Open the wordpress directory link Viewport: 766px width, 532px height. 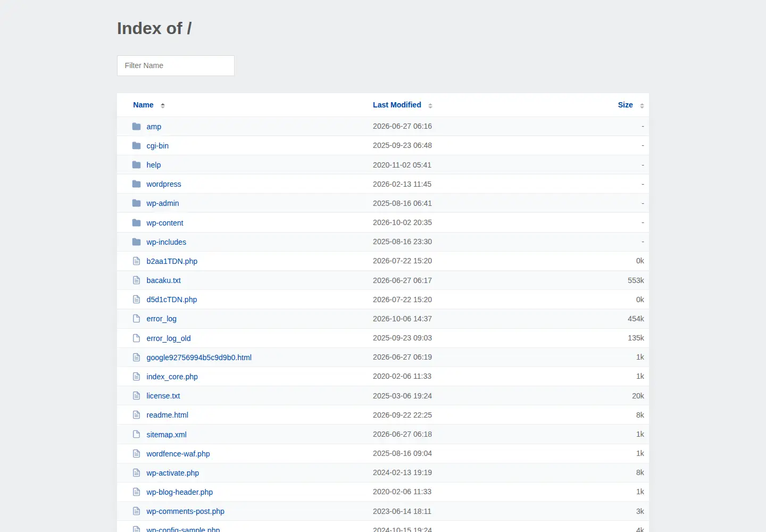(x=164, y=184)
